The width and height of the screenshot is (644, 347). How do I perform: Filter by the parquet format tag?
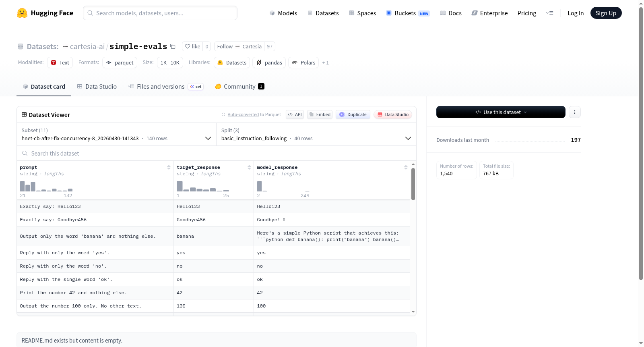tap(120, 62)
